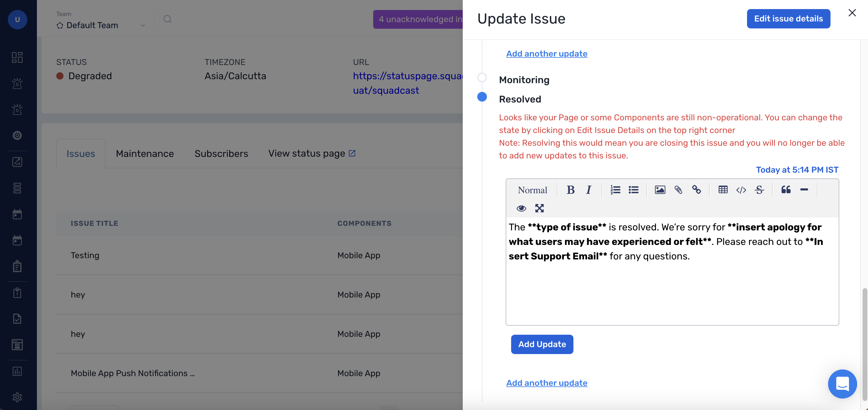Select the Resolved state radio button

point(482,97)
